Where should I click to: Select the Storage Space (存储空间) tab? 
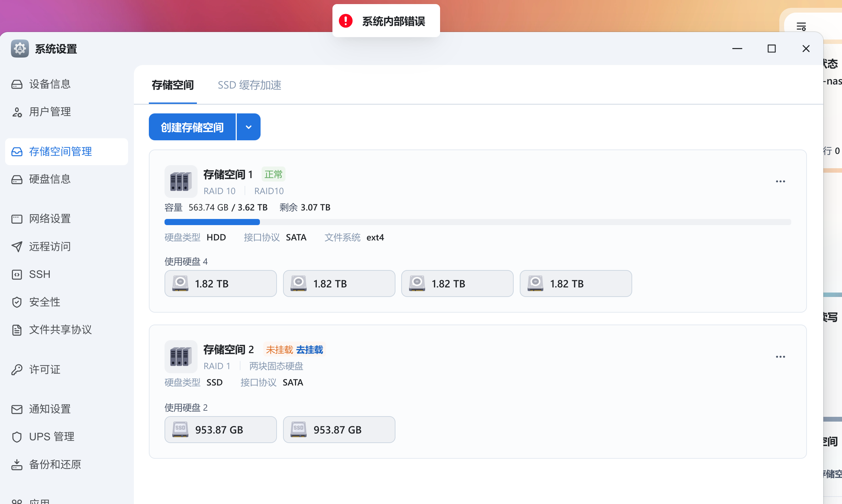(173, 85)
